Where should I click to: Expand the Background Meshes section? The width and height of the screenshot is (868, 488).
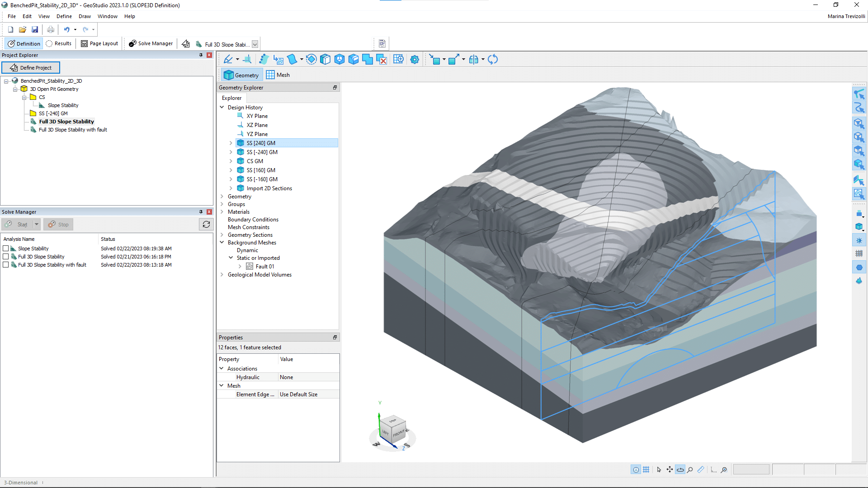tap(222, 242)
